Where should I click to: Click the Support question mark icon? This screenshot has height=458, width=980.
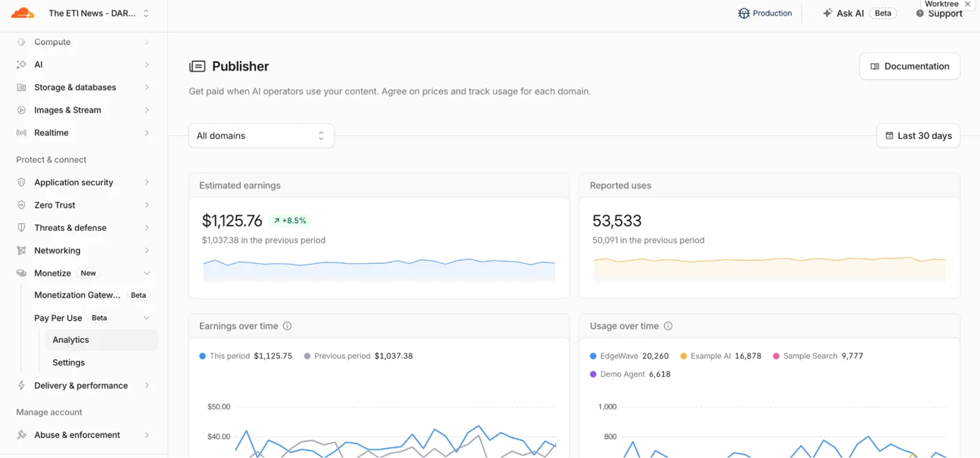(x=920, y=14)
